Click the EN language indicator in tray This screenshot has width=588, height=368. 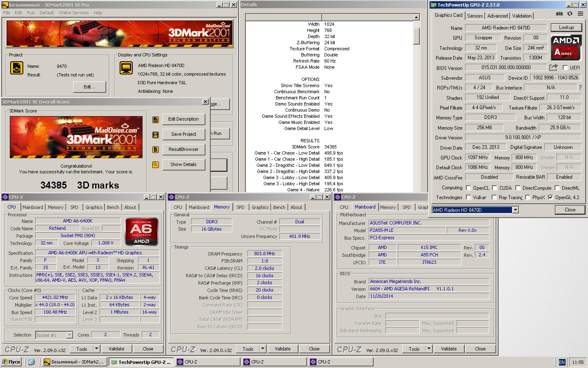pos(562,362)
